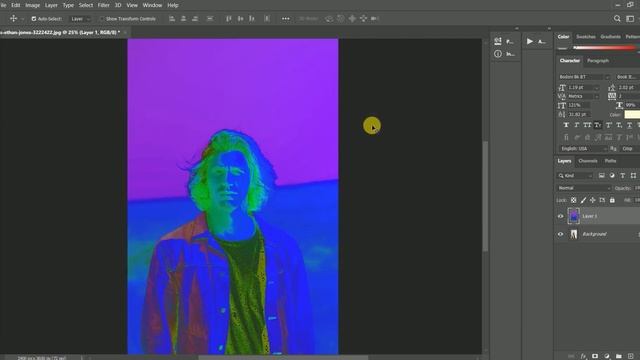Filter layers by type layer icon
Viewport: 640px width, 360px height.
[622, 176]
